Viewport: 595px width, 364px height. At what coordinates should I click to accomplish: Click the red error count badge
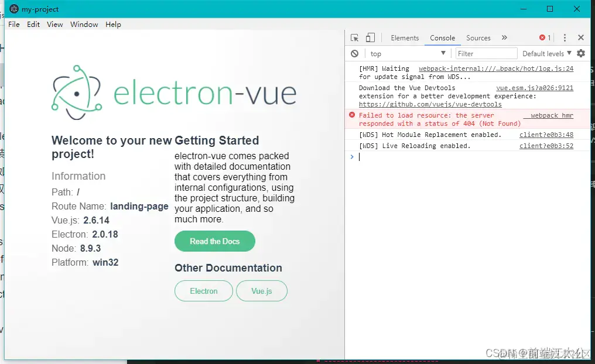tap(545, 37)
